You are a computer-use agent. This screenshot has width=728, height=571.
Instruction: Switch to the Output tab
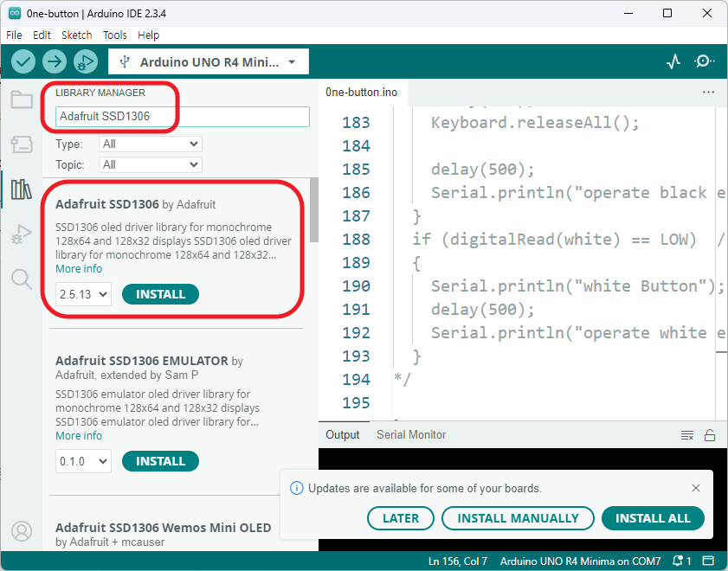(x=343, y=434)
